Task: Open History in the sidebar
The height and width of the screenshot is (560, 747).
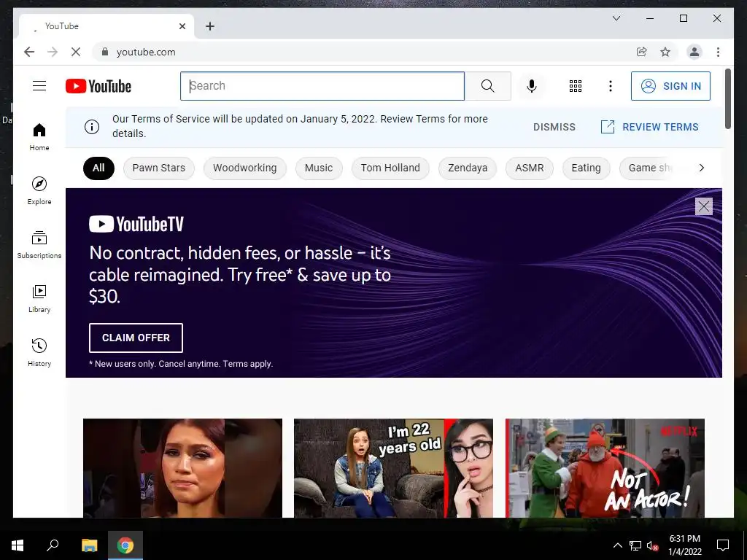Action: point(39,352)
